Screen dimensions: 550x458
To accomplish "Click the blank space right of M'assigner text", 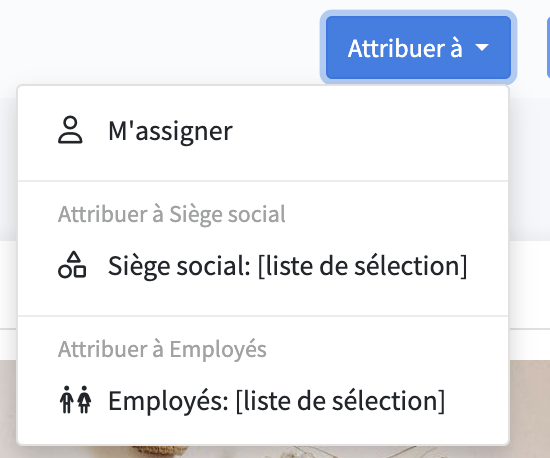I will [x=370, y=131].
